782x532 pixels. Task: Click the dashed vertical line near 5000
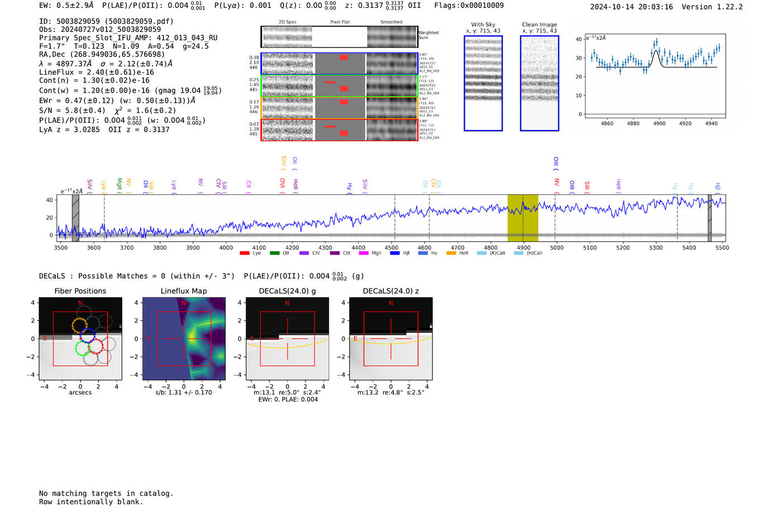(555, 218)
